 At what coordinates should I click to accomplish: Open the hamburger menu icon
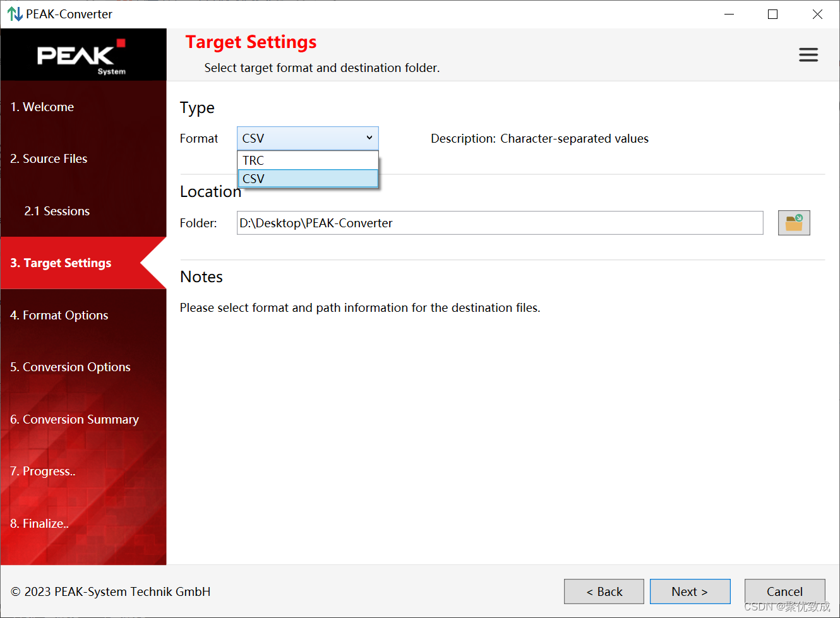808,55
